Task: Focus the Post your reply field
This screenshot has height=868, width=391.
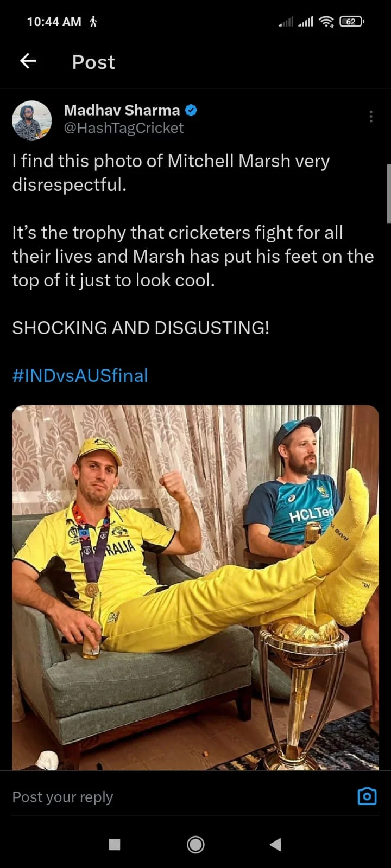Action: [x=179, y=796]
